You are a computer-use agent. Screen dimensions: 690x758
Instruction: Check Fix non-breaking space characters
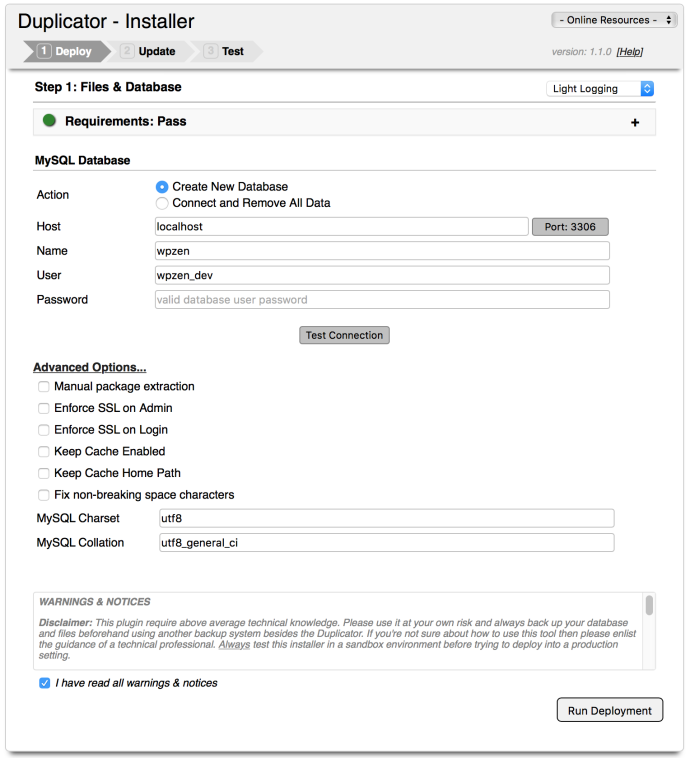tap(44, 495)
